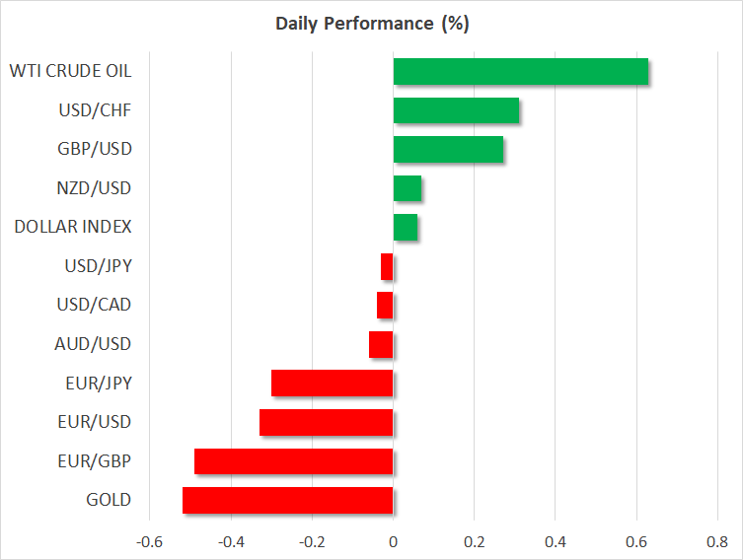This screenshot has width=743, height=560.
Task: Click the DOLLAR INDEX axis label
Action: tap(72, 227)
